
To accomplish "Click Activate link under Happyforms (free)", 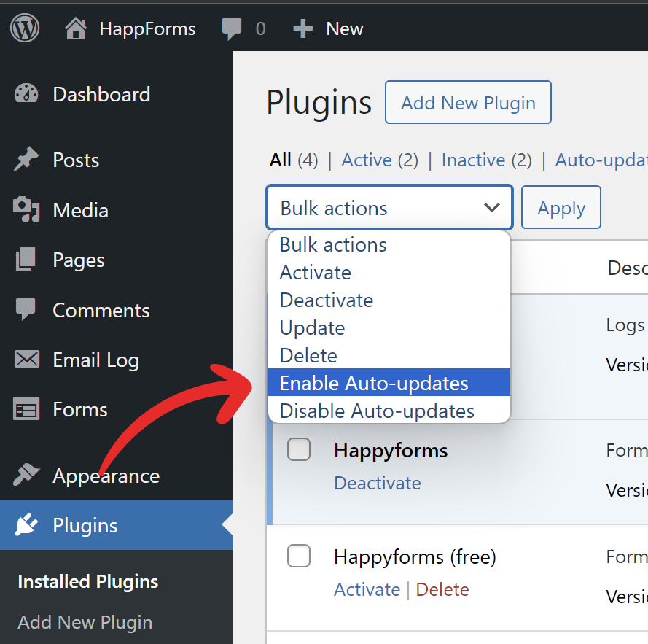I will tap(367, 589).
